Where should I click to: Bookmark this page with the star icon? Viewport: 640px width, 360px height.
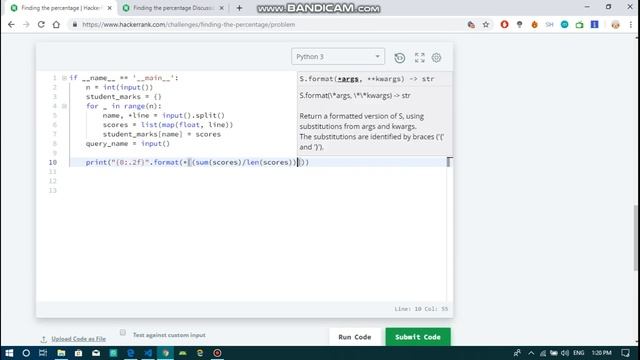pos(486,24)
